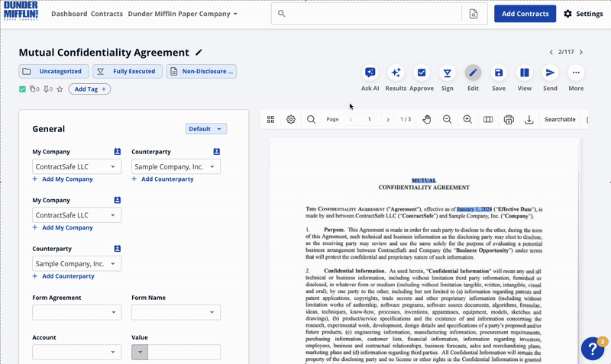This screenshot has height=364, width=611.
Task: Download the document from viewer toolbar
Action: (529, 120)
